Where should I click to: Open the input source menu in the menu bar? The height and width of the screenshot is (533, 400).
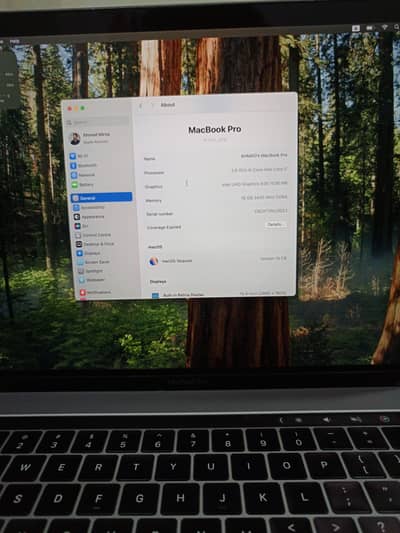(x=356, y=29)
